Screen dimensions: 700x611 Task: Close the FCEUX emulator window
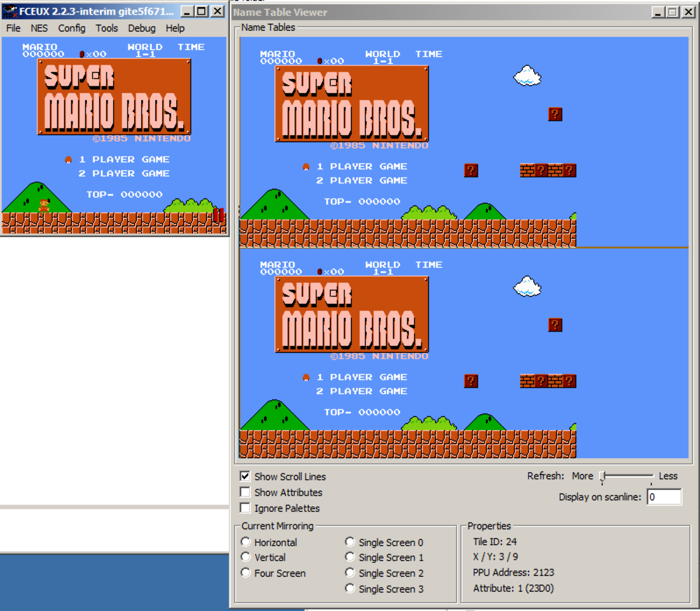218,11
